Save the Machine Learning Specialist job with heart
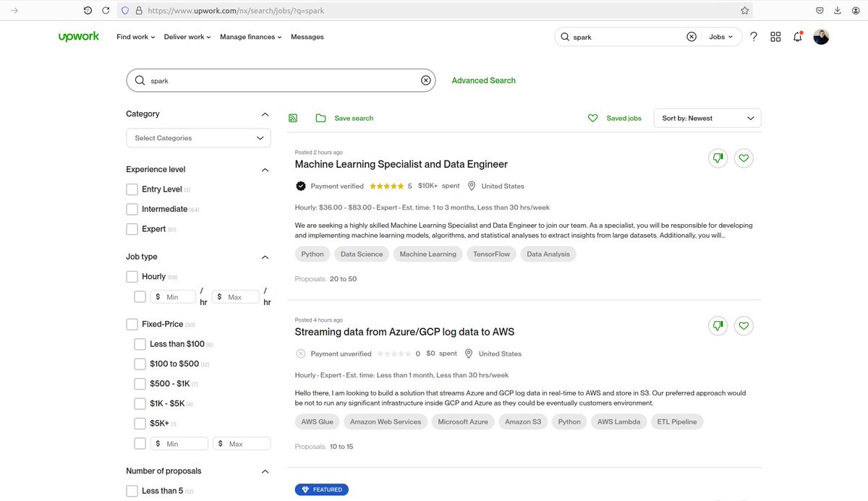 [x=744, y=158]
